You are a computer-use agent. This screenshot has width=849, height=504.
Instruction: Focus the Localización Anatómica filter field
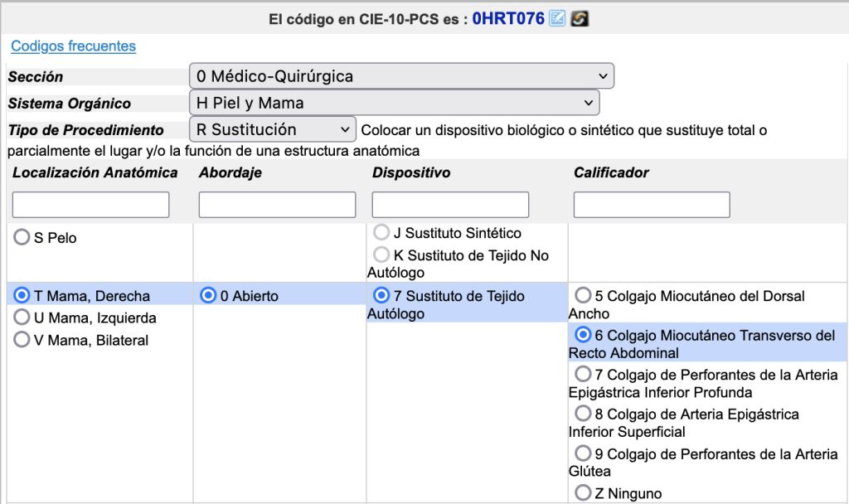click(x=90, y=205)
